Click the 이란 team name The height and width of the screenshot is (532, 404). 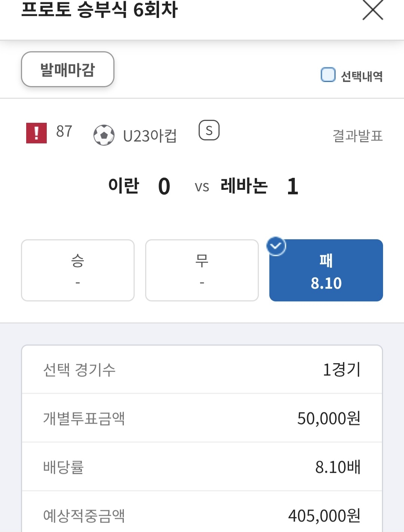pyautogui.click(x=123, y=186)
